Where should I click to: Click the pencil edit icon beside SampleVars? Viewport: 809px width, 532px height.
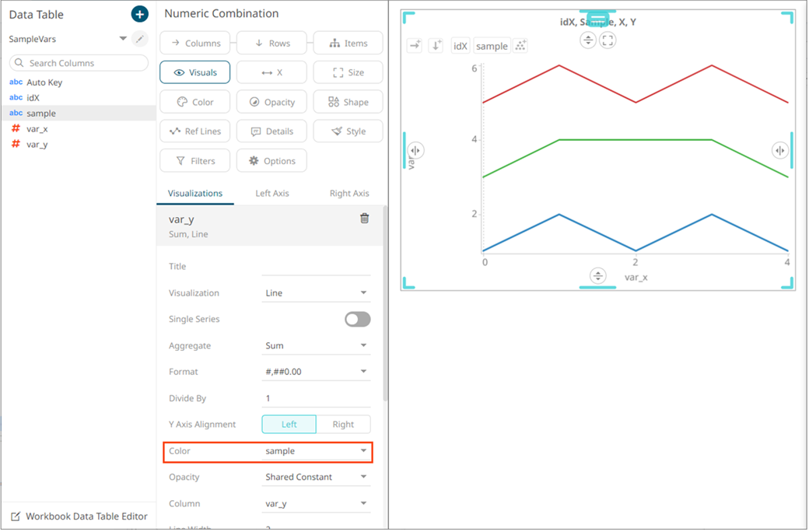[139, 39]
